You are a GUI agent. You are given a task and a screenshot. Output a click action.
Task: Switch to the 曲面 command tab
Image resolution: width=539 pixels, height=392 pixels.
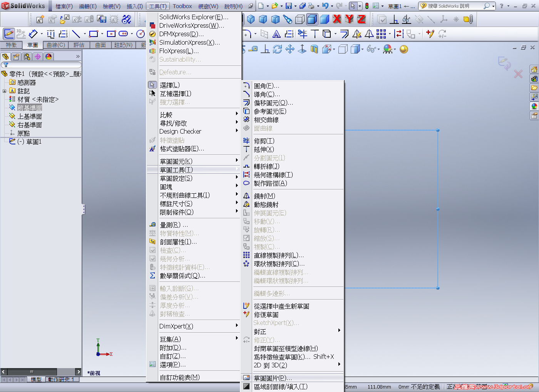click(x=100, y=45)
